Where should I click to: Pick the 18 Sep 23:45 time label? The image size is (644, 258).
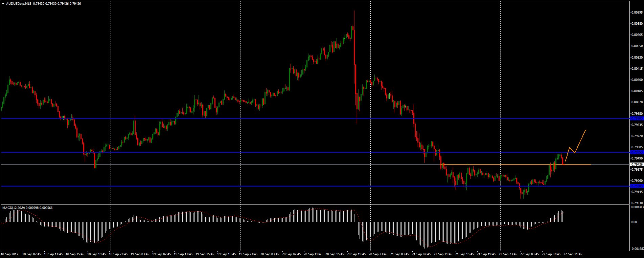click(x=119, y=254)
